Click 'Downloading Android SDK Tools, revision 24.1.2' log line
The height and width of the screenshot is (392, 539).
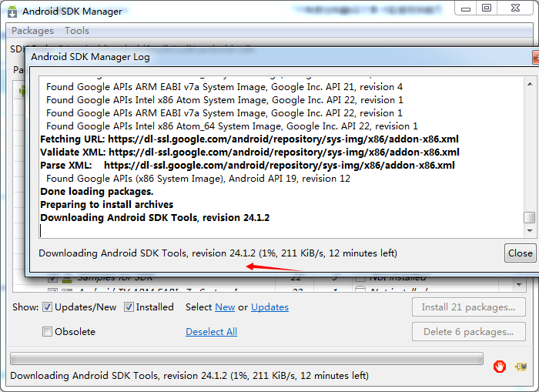[x=155, y=218]
